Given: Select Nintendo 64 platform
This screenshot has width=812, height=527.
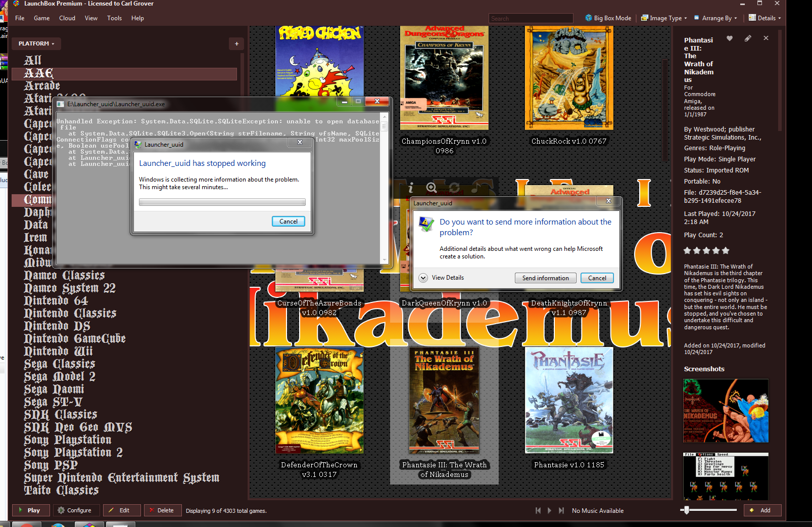Looking at the screenshot, I should (x=56, y=301).
